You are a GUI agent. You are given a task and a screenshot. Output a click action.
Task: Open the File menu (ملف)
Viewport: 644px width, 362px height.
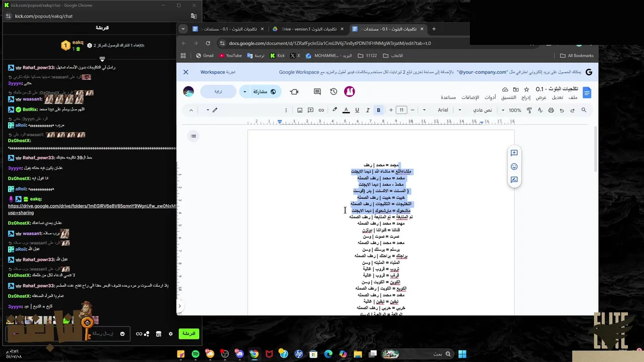click(573, 98)
